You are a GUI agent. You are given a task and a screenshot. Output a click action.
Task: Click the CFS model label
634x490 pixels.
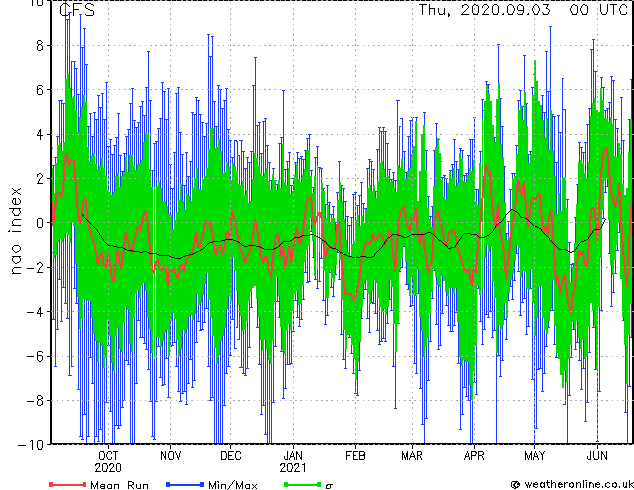click(77, 10)
